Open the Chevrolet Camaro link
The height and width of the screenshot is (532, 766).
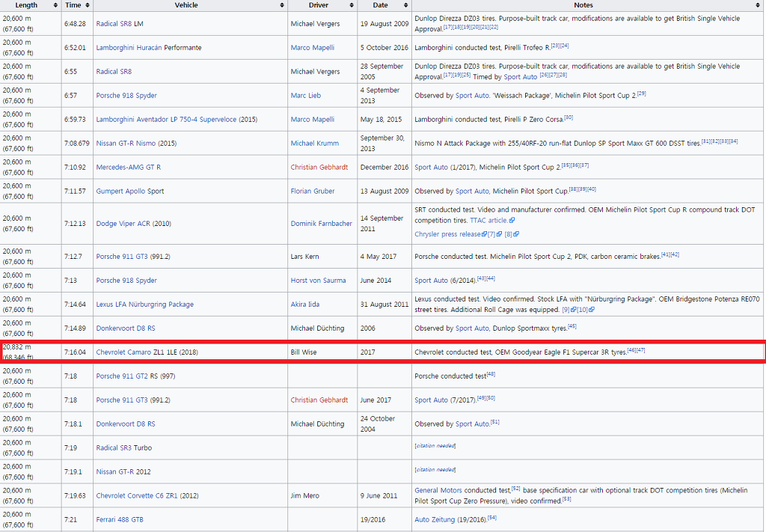(x=123, y=352)
